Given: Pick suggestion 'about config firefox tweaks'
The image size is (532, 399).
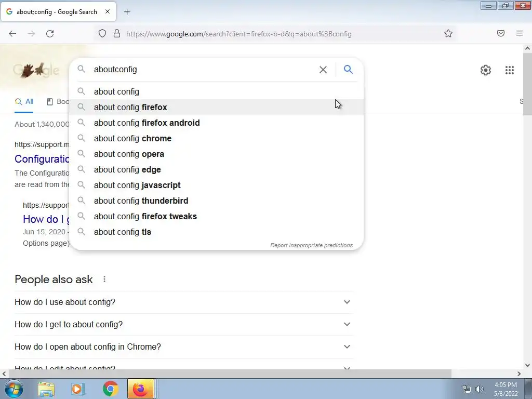Looking at the screenshot, I should (217, 217).
